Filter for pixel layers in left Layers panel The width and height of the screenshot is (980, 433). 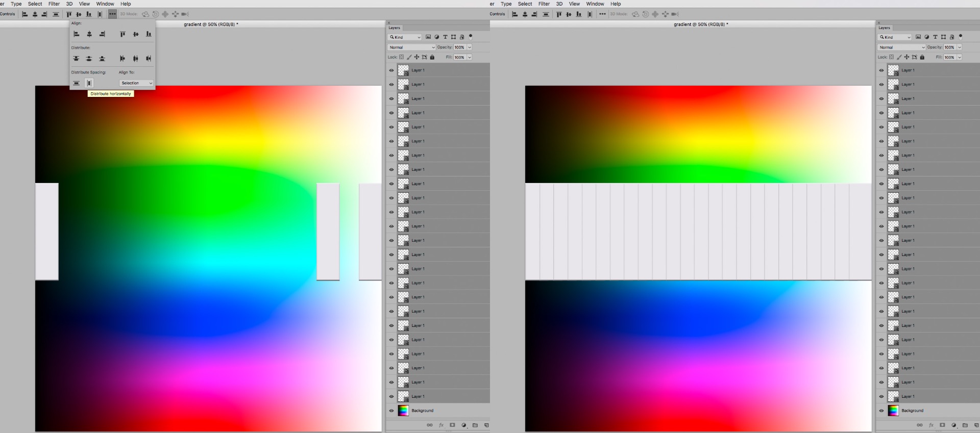(x=428, y=37)
